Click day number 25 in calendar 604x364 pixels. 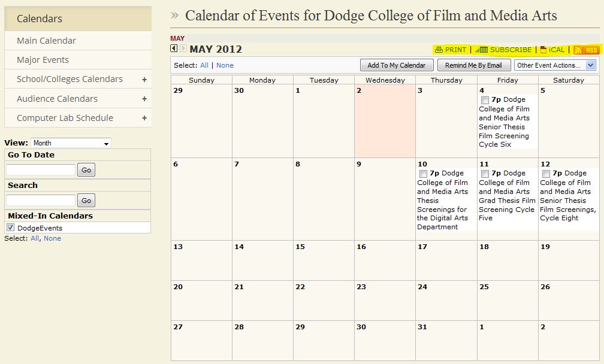[x=484, y=287]
